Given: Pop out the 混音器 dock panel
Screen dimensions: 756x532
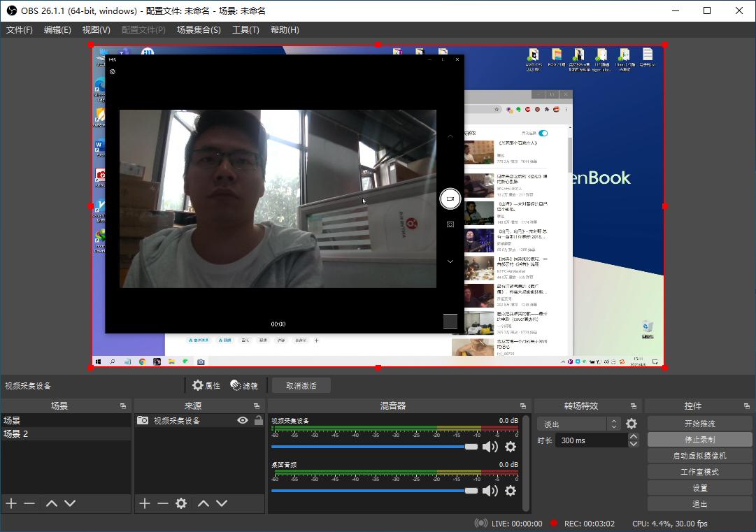Looking at the screenshot, I should pyautogui.click(x=522, y=406).
